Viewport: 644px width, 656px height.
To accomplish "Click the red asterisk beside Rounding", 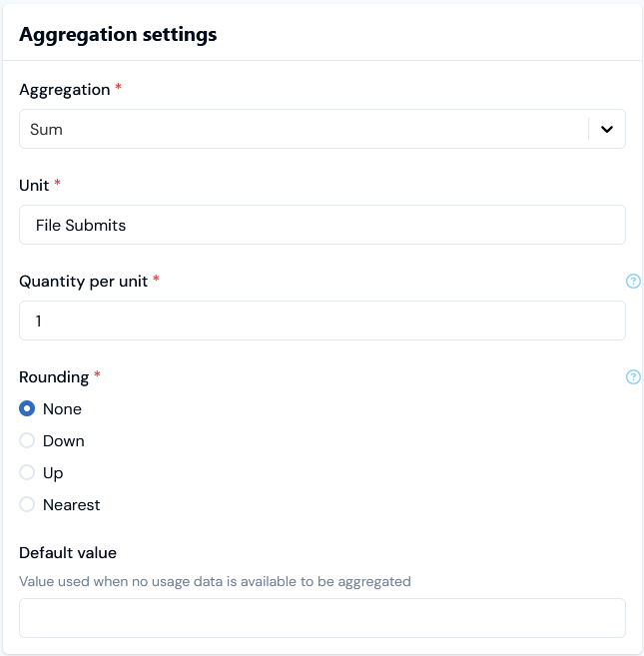I will point(97,373).
